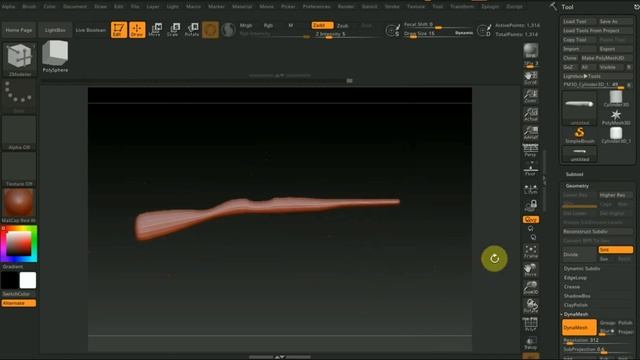This screenshot has height=360, width=640.
Task: Open the Stroke menu
Action: tap(392, 7)
